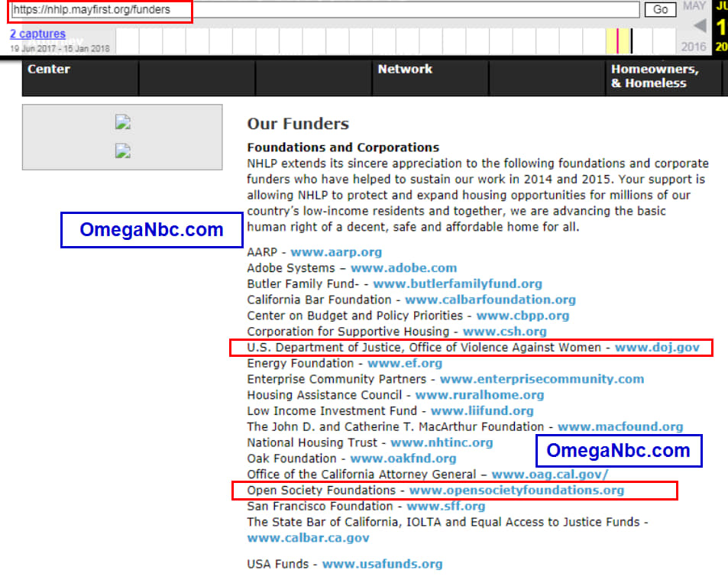The image size is (728, 580).
Task: Open Homeowners & Homeless menu tab
Action: (x=655, y=76)
